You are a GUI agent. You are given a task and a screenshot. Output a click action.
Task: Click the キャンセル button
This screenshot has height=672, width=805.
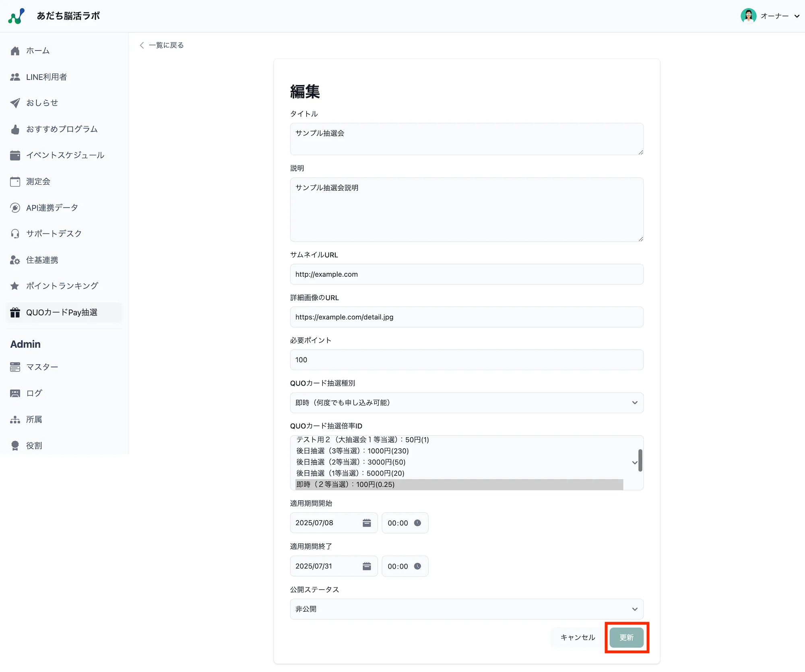tap(578, 637)
